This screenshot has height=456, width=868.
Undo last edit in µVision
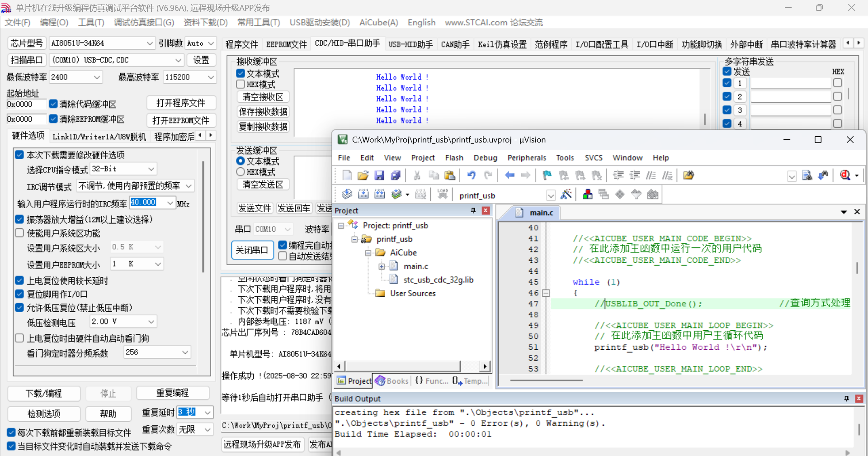[x=472, y=176]
